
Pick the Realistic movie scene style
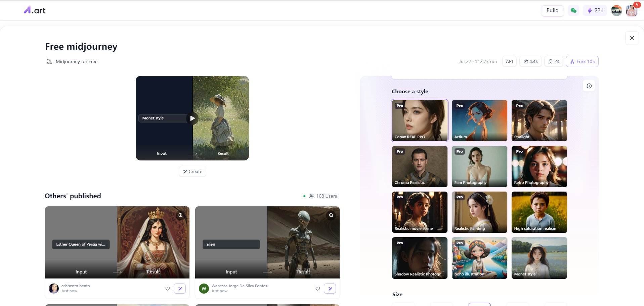420,212
